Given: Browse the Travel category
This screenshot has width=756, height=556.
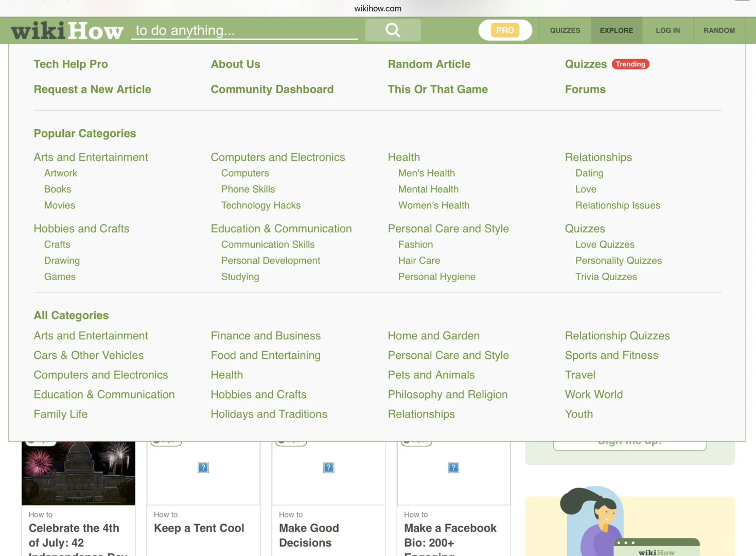Looking at the screenshot, I should point(580,375).
